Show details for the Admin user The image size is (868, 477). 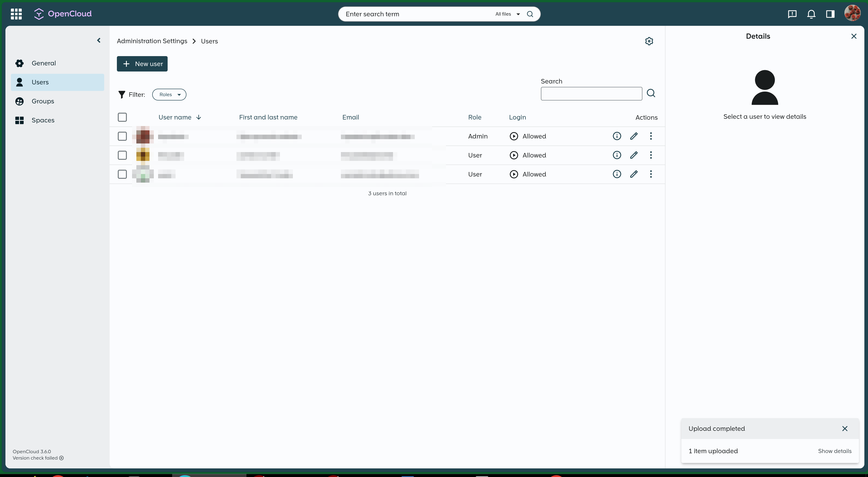pos(617,136)
